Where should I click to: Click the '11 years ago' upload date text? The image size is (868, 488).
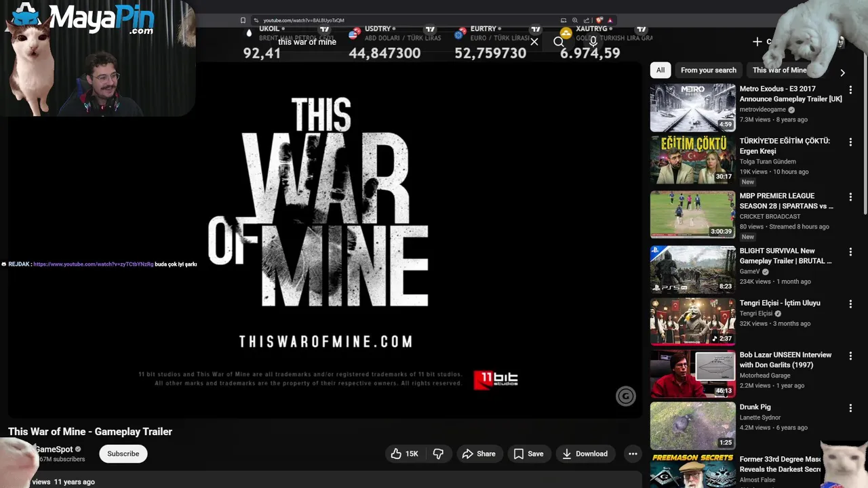coord(75,482)
